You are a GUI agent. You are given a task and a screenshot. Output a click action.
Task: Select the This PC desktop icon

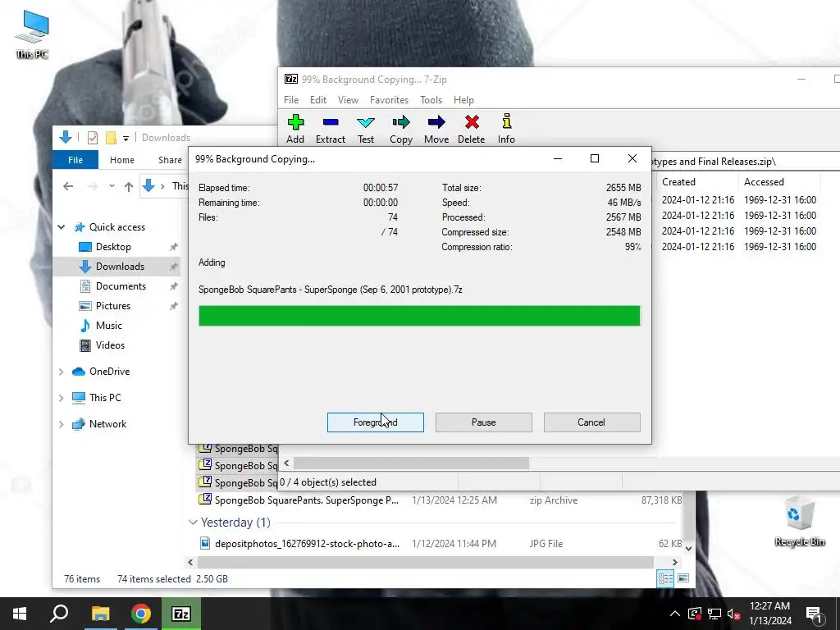[32, 35]
